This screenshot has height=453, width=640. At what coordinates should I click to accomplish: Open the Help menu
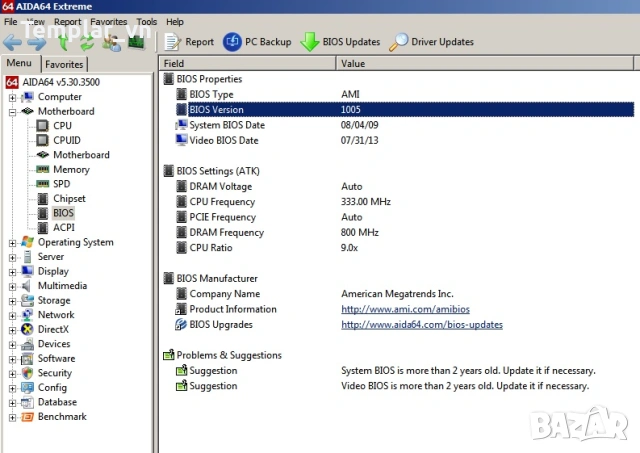point(175,22)
